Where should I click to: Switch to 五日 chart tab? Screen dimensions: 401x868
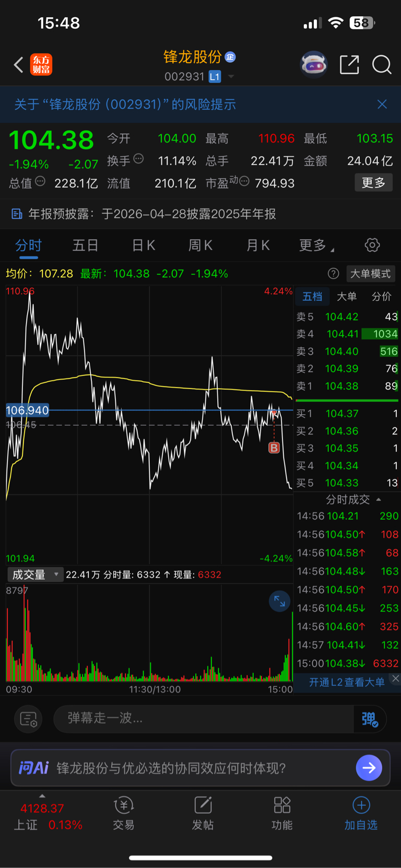86,245
